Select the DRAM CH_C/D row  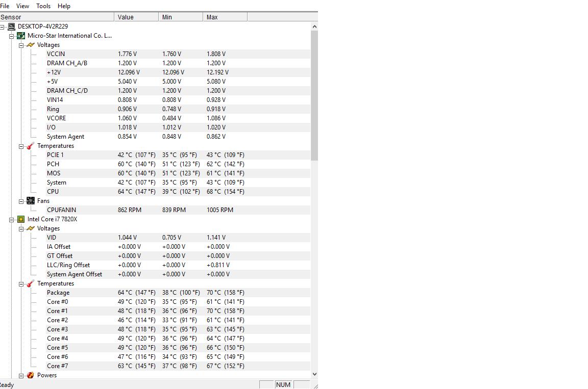pos(178,91)
